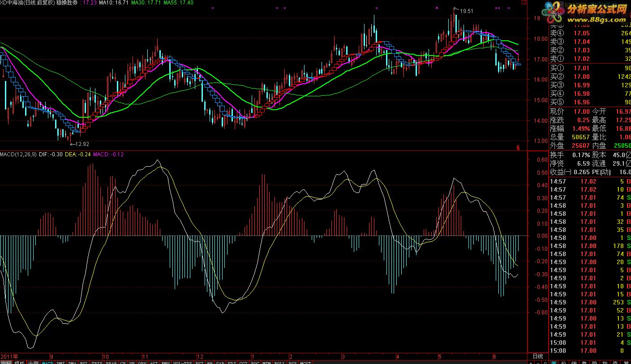This screenshot has height=364, width=631.
Task: Open the DMA indicator tab
Action: click(x=72, y=361)
